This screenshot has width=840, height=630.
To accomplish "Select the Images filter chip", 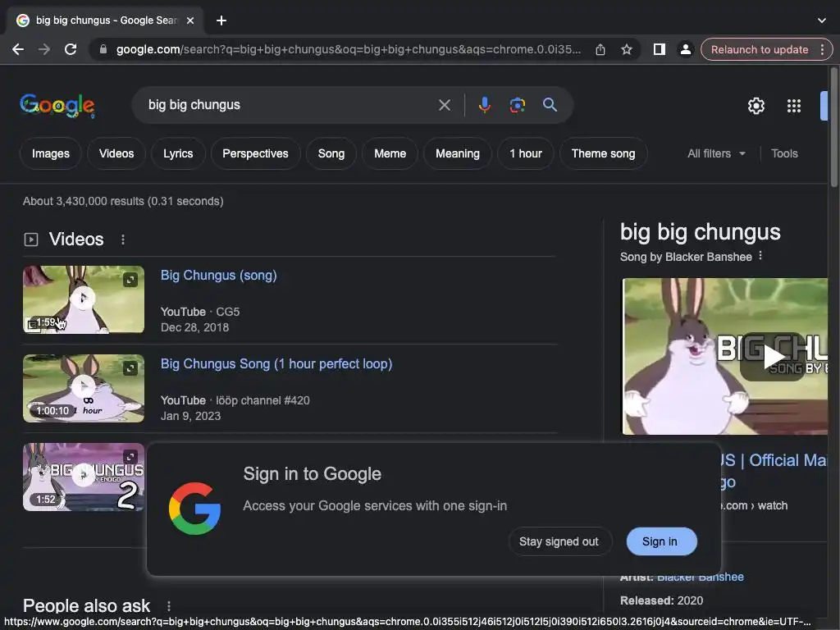I will coord(50,153).
